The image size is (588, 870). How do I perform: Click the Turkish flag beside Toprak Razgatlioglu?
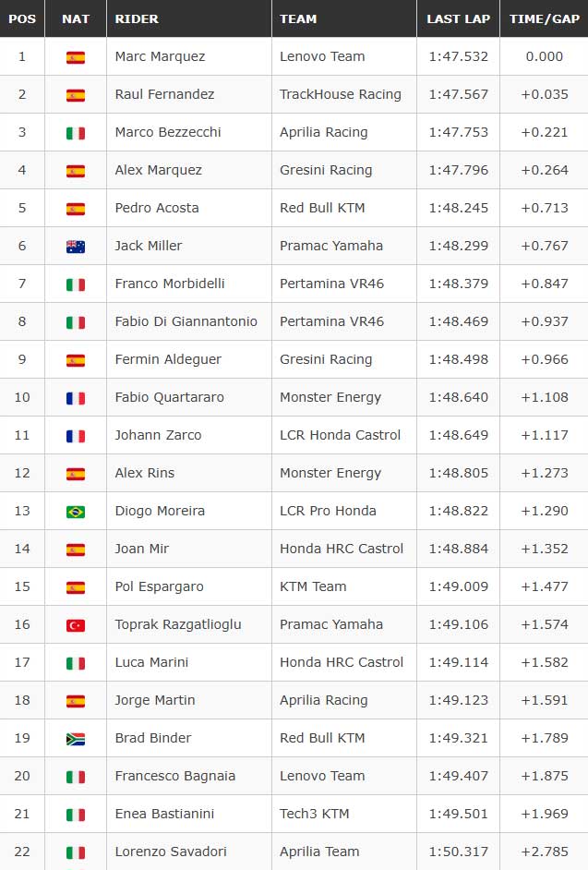click(76, 625)
